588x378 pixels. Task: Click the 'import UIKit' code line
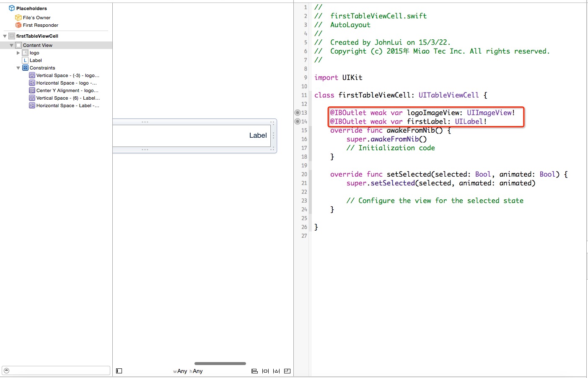(x=338, y=77)
